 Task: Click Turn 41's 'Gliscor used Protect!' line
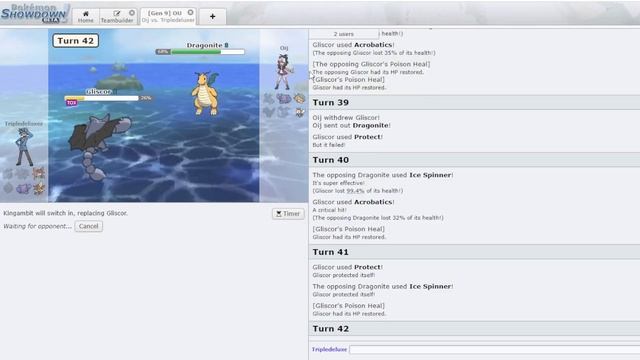(x=348, y=267)
